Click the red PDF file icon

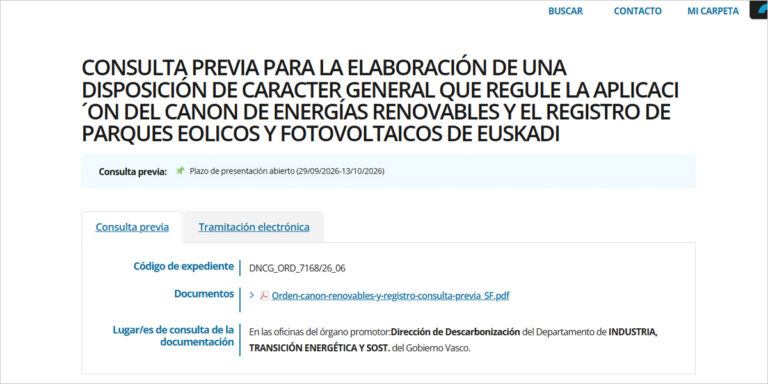pos(264,296)
